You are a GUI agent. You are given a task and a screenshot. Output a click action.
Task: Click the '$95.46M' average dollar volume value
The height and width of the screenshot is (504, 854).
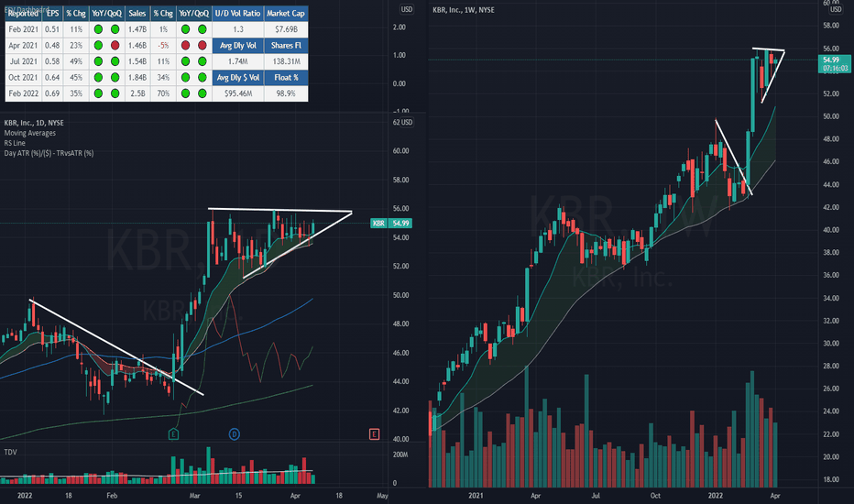tap(238, 93)
